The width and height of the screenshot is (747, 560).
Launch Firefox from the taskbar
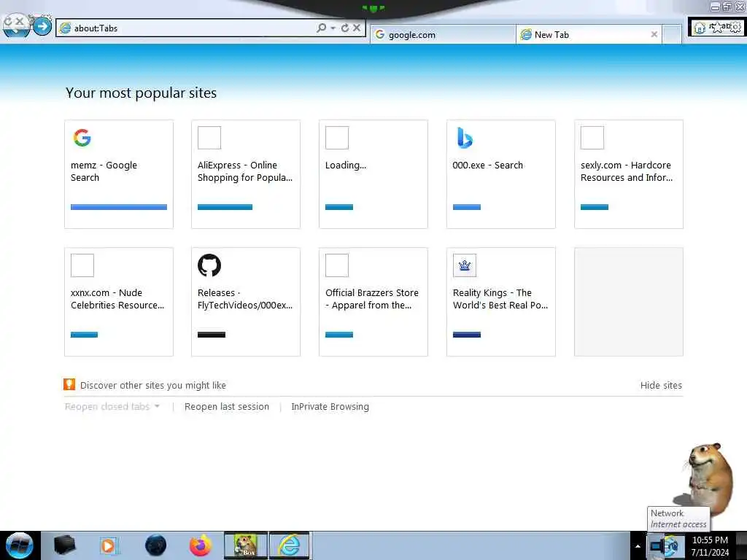[x=201, y=545]
